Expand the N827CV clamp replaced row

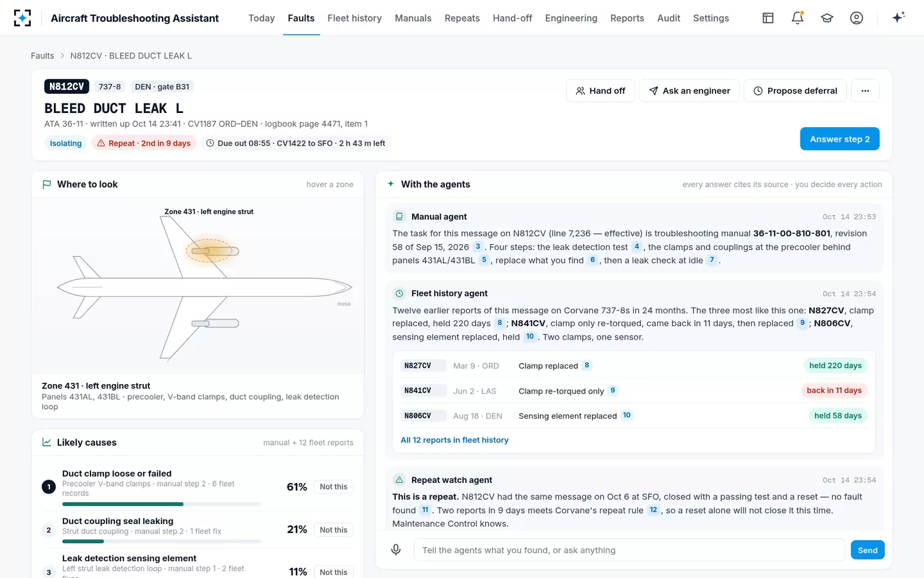tap(634, 365)
